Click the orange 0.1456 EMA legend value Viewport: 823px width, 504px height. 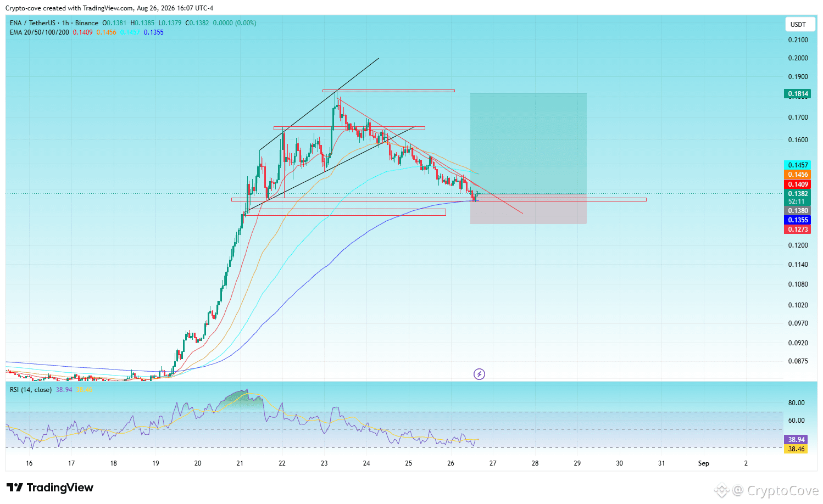click(107, 32)
